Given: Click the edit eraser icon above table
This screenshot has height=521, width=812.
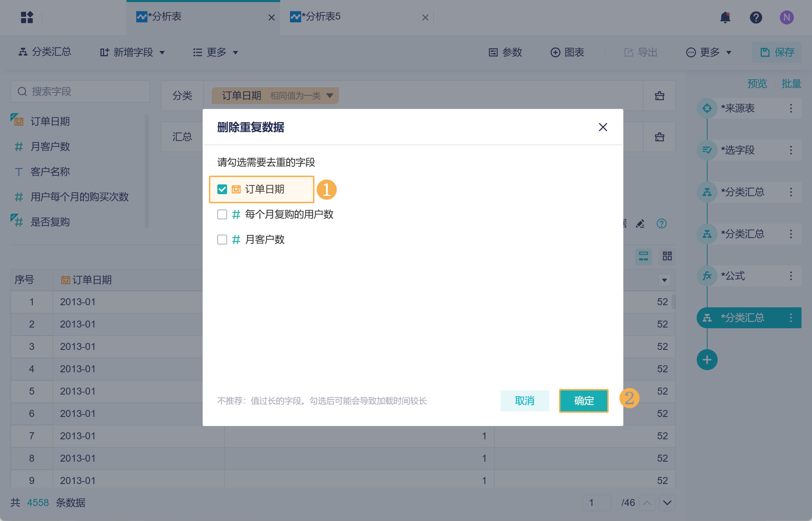Looking at the screenshot, I should pos(640,223).
